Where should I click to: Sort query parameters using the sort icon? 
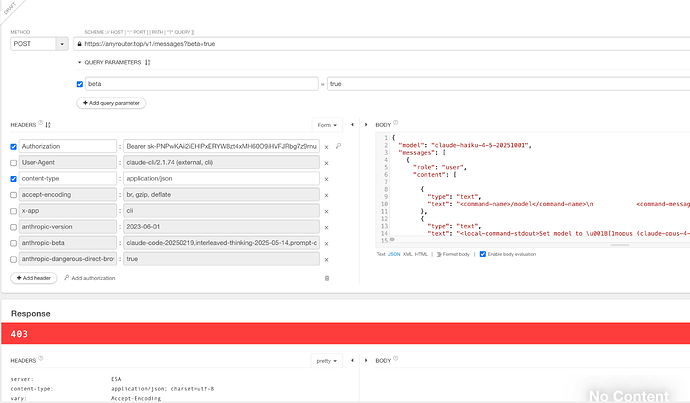click(x=147, y=62)
